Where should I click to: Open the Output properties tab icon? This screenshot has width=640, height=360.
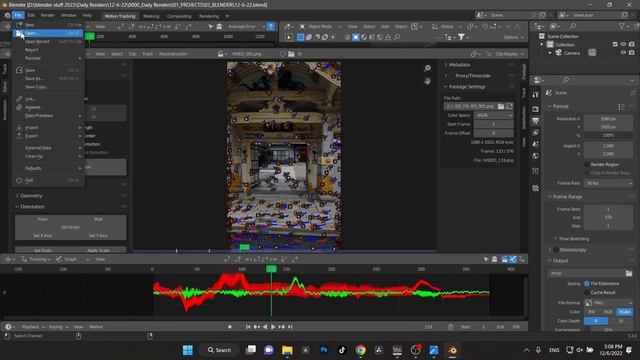point(536,121)
